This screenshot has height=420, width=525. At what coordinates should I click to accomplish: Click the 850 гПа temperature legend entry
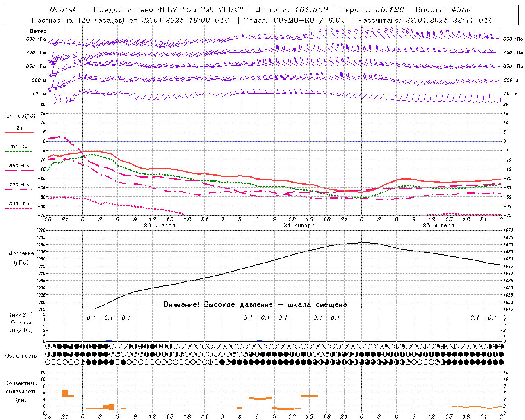point(19,166)
